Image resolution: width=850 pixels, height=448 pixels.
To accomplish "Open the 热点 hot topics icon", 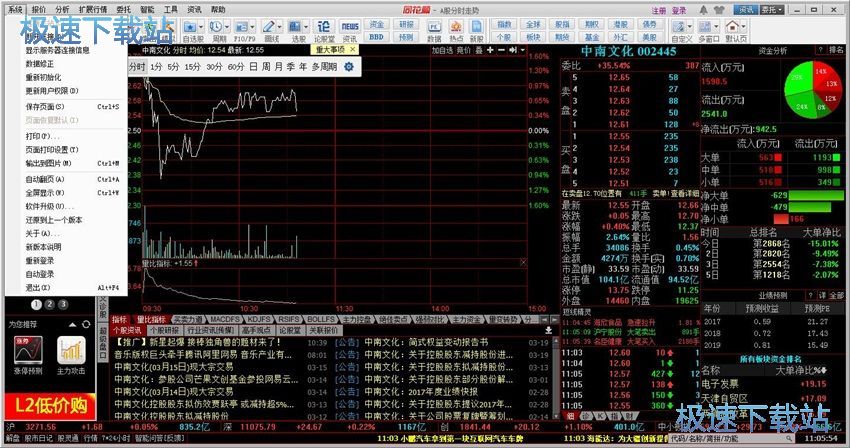I will pyautogui.click(x=456, y=26).
